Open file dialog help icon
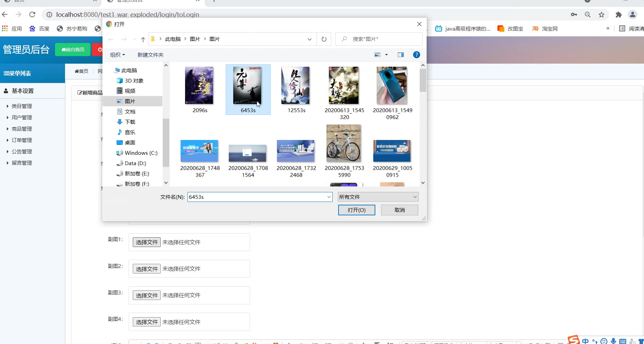Viewport: 644px width, 344px height. (416, 55)
